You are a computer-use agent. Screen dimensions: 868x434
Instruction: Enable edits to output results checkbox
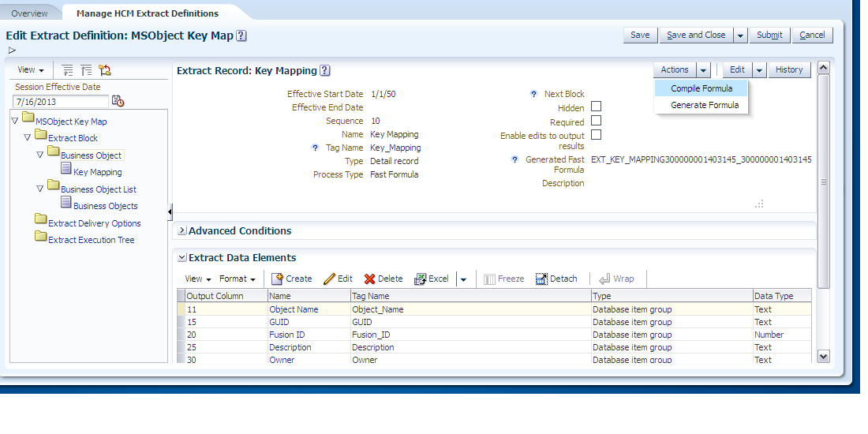(x=597, y=134)
